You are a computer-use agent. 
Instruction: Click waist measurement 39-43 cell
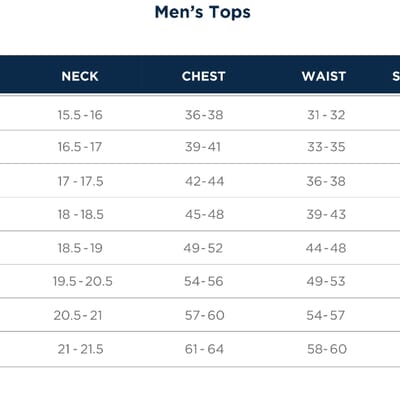326,214
